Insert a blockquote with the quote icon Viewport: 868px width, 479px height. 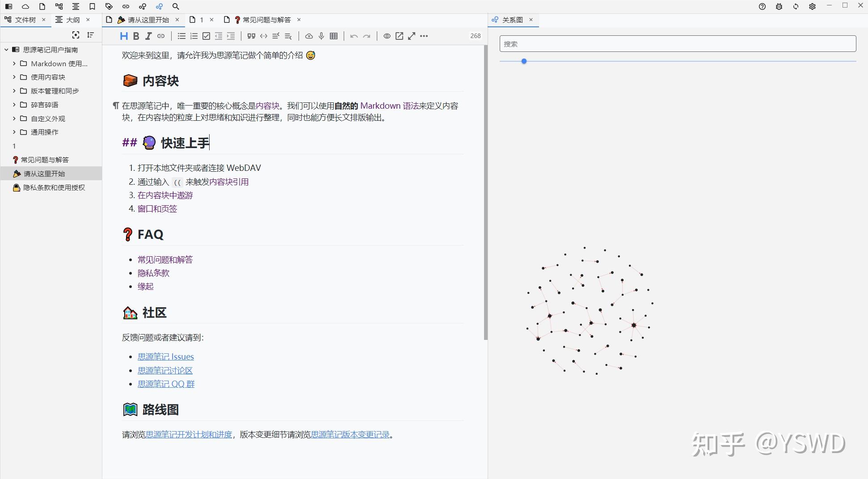coord(250,36)
